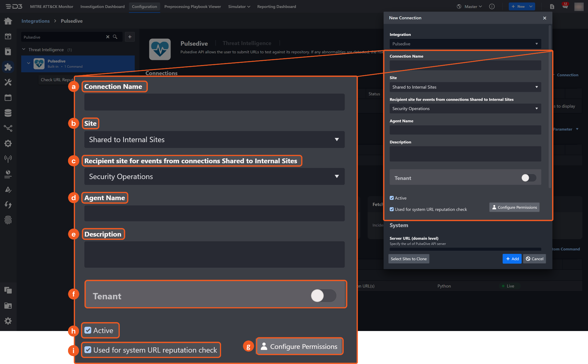The height and width of the screenshot is (364, 588).
Task: Toggle the Tenant switch in New Connection
Action: click(529, 178)
